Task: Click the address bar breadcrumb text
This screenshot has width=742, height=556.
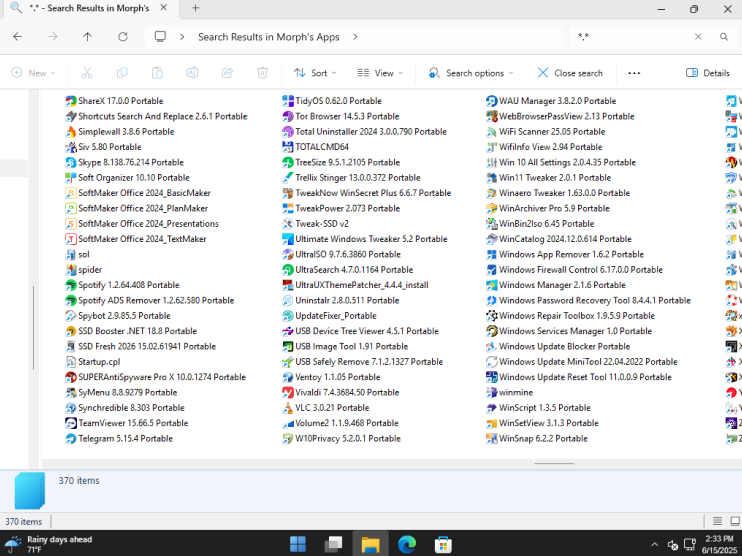Action: [268, 37]
